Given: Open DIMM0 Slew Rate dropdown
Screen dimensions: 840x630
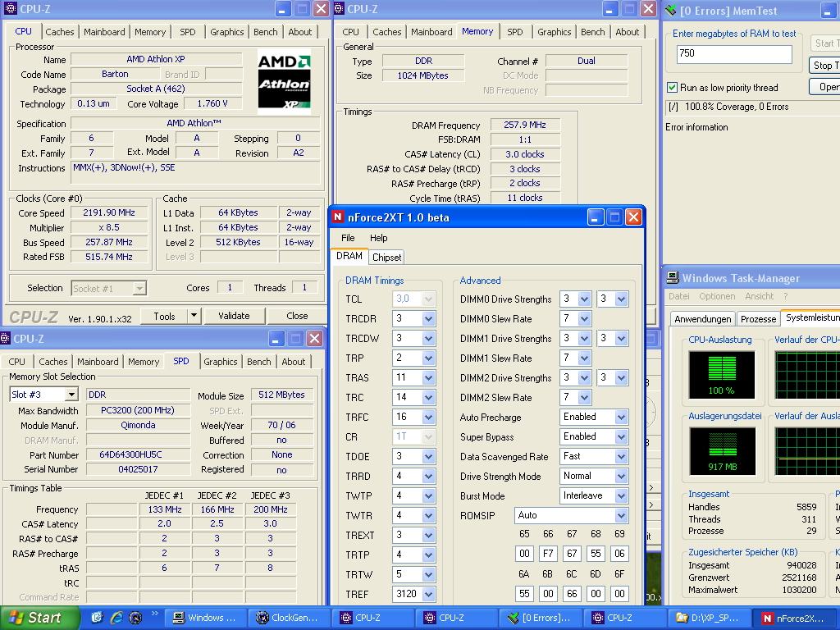Looking at the screenshot, I should click(x=584, y=319).
